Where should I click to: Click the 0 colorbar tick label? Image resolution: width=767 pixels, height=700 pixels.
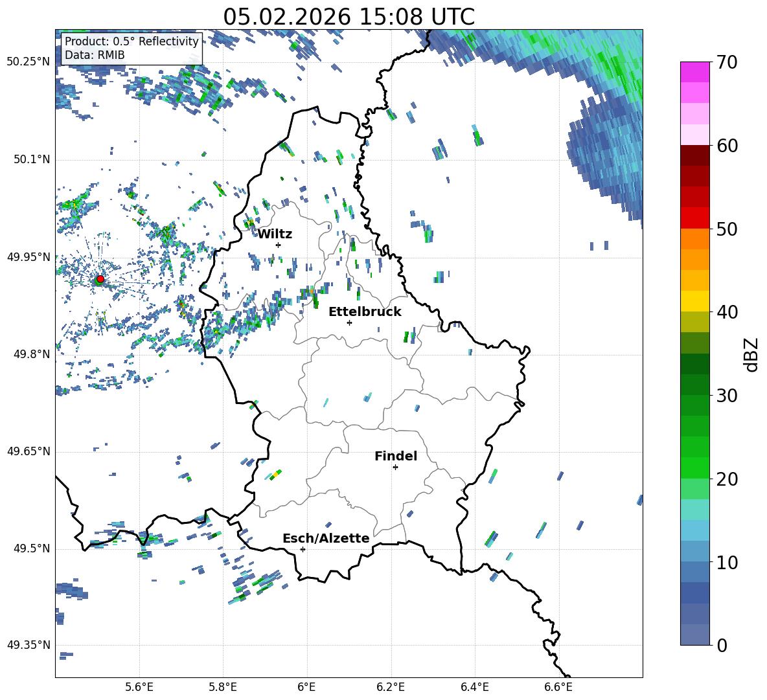pos(722,645)
